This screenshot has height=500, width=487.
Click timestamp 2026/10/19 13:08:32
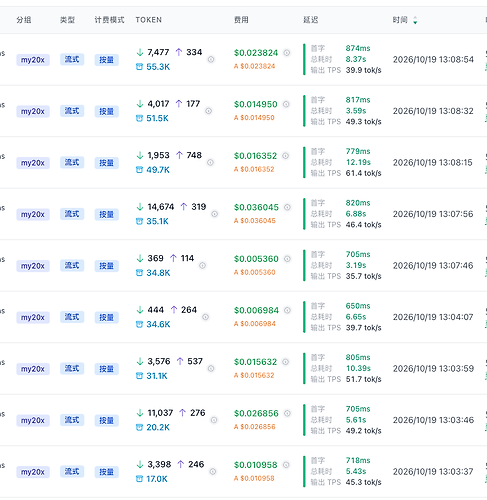433,111
